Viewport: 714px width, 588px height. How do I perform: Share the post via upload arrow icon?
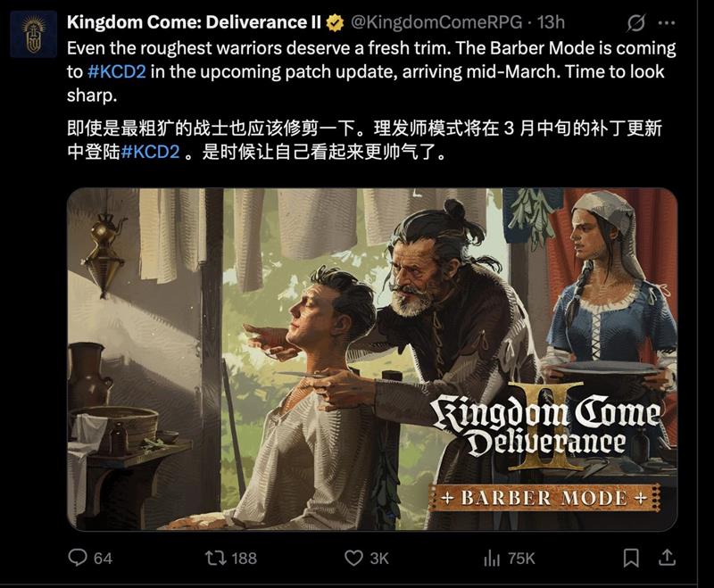point(667,558)
